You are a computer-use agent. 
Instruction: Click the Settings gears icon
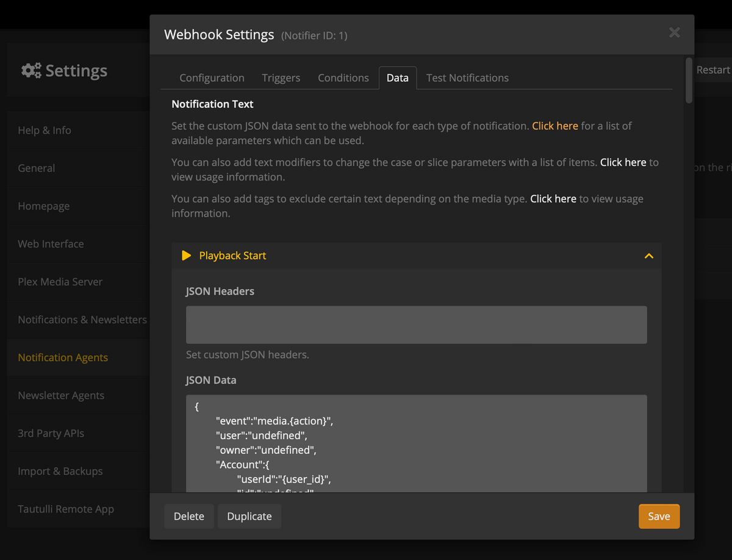31,71
